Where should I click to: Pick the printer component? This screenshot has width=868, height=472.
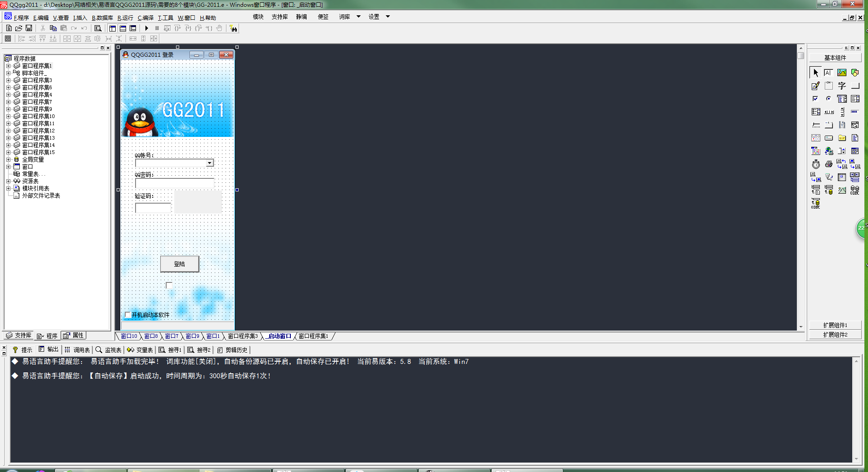pos(828,164)
